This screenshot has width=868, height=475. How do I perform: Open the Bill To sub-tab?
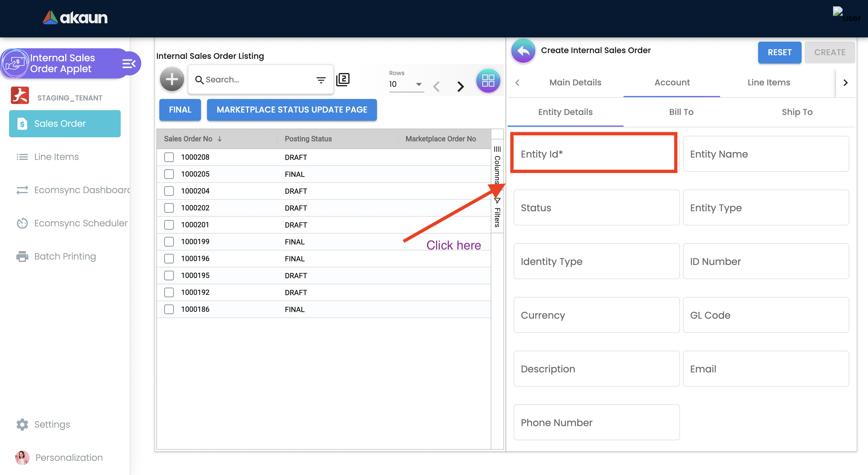point(681,112)
